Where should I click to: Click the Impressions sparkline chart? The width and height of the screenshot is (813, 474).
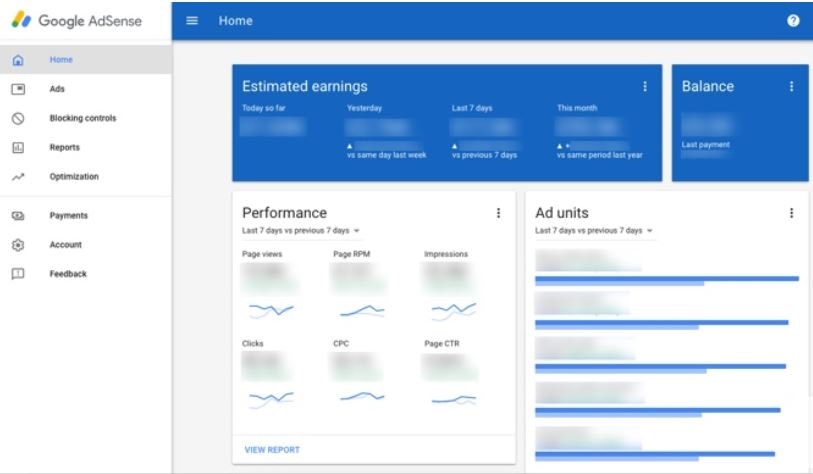454,311
